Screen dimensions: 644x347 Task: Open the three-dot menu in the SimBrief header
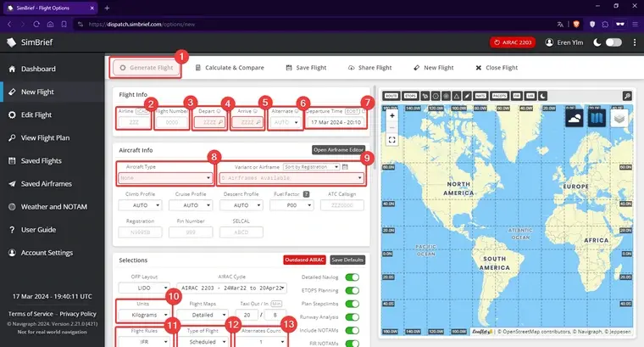[635, 42]
